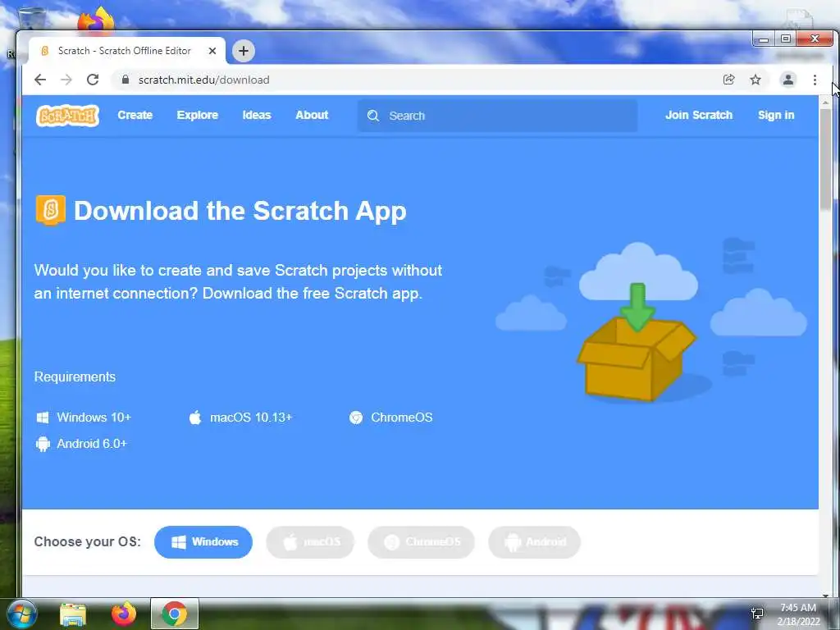Click the Apple logo next to macOS 10.13+

[195, 418]
